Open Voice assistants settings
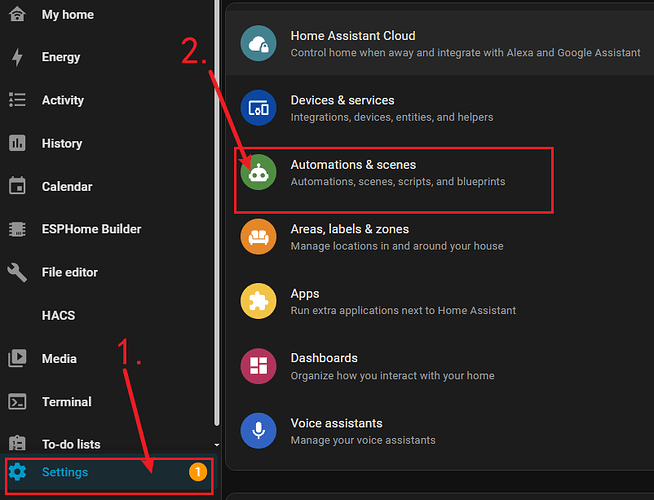 (x=440, y=431)
